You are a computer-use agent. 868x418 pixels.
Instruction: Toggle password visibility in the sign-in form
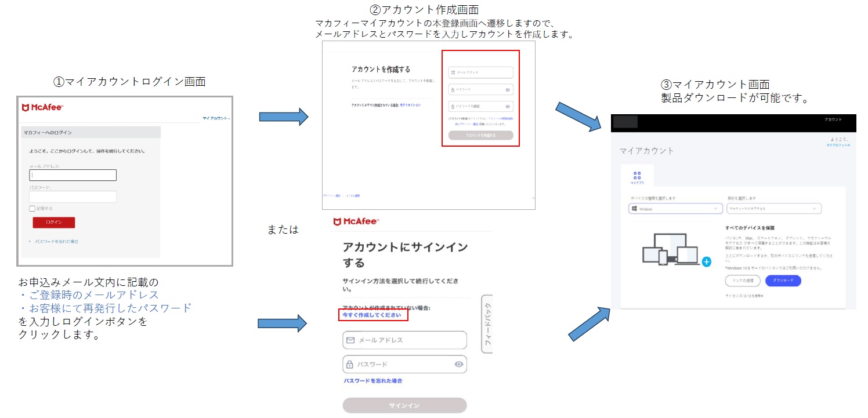click(459, 364)
